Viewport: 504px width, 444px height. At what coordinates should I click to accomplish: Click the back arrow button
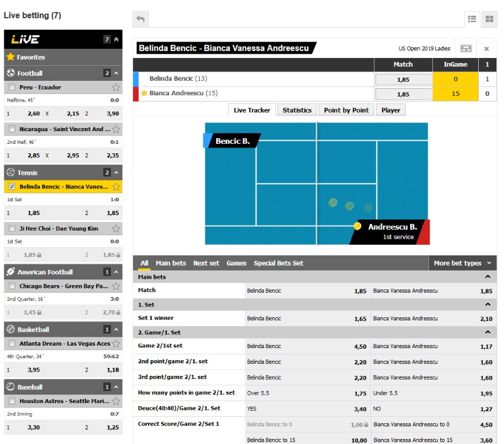140,20
